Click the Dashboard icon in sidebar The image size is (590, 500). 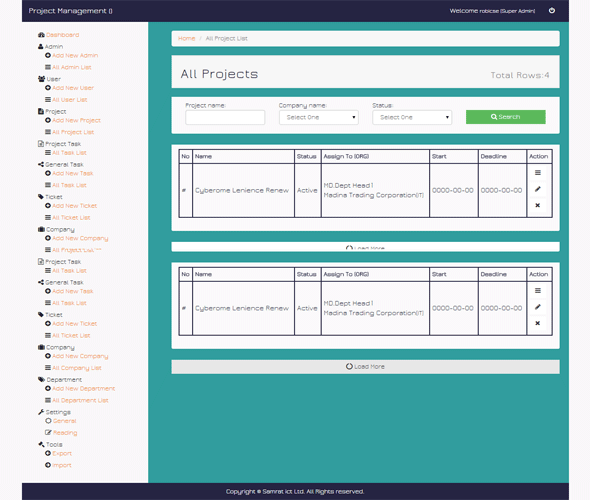[x=41, y=35]
